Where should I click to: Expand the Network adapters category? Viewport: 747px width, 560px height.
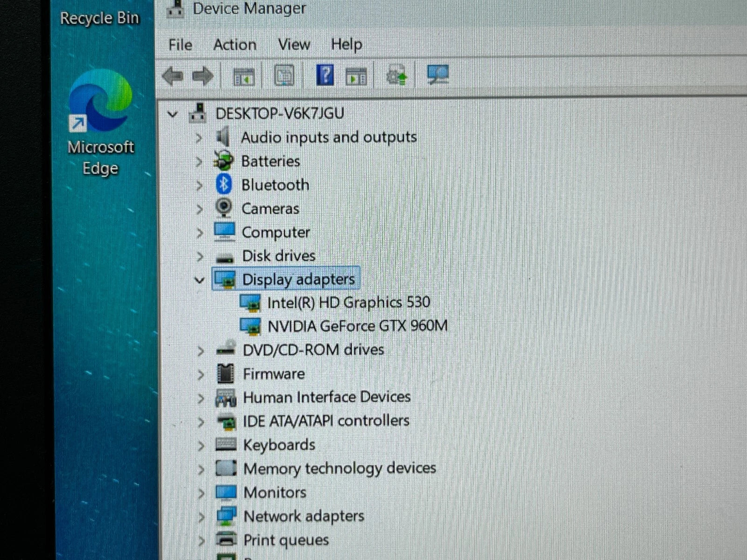point(201,517)
